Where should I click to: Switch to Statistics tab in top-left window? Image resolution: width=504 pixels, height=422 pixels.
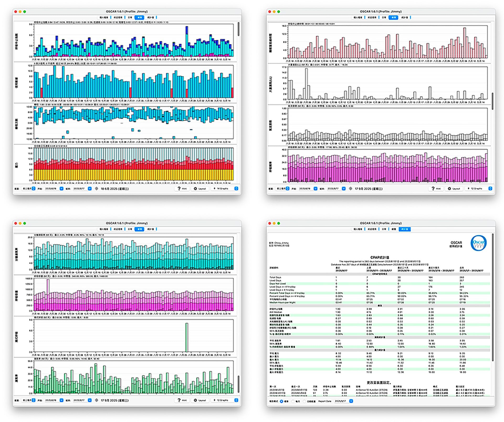click(x=150, y=17)
